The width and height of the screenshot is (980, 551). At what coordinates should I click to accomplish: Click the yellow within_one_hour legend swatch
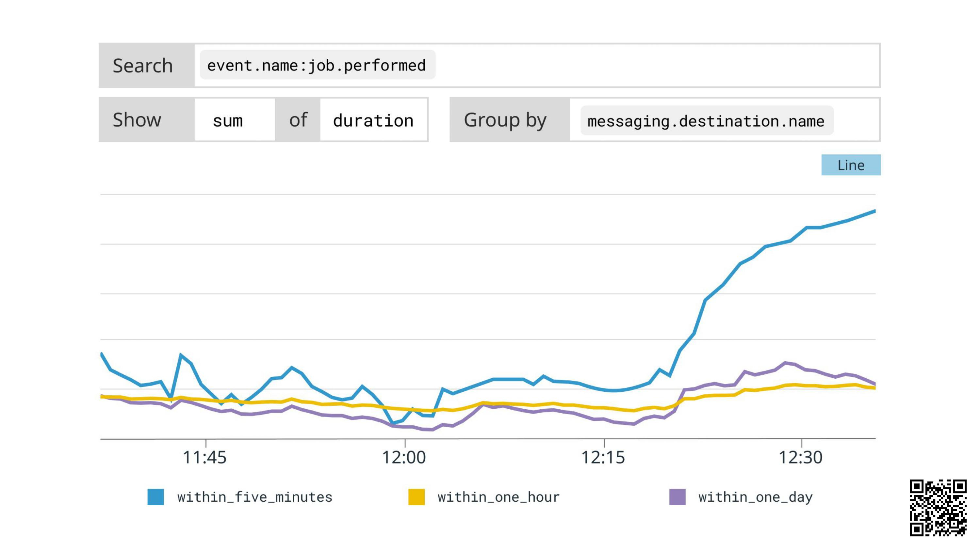click(x=416, y=497)
